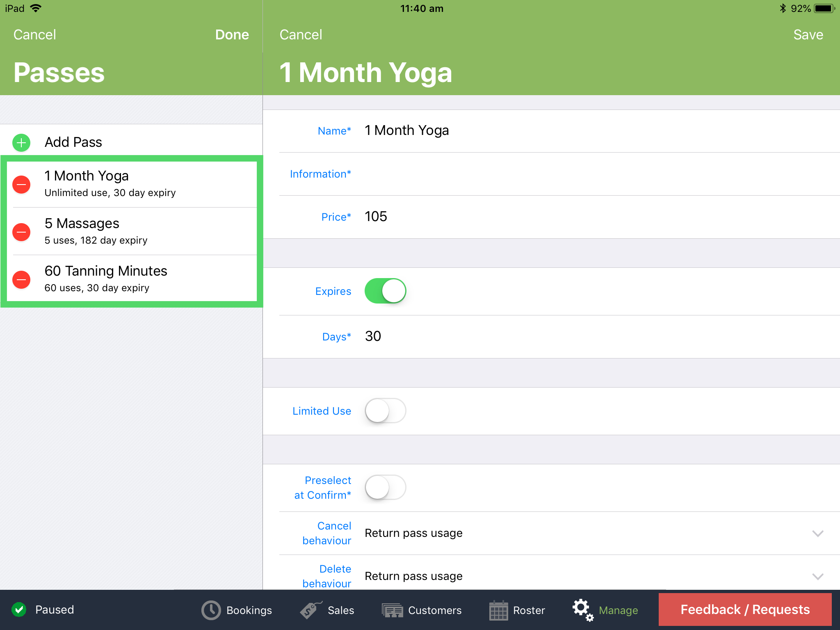Open the Manage tab label

click(618, 610)
